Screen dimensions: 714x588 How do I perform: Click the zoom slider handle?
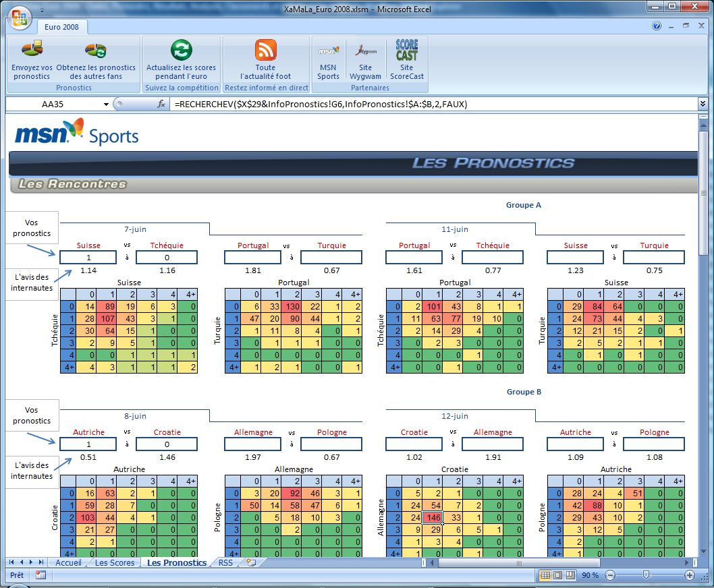point(646,575)
